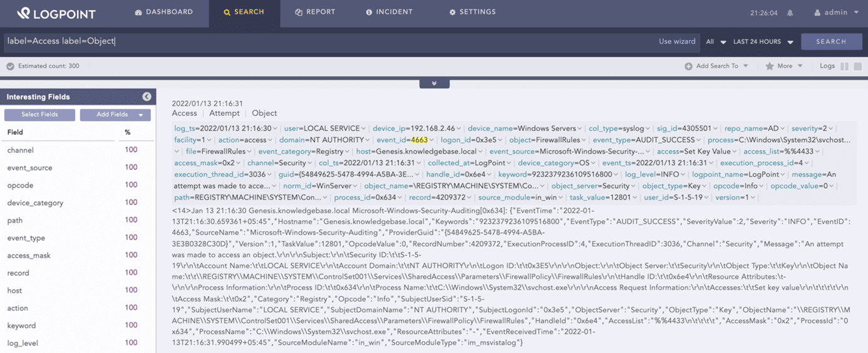Select the record field in Interesting Fields
This screenshot has height=353, width=868.
(18, 273)
